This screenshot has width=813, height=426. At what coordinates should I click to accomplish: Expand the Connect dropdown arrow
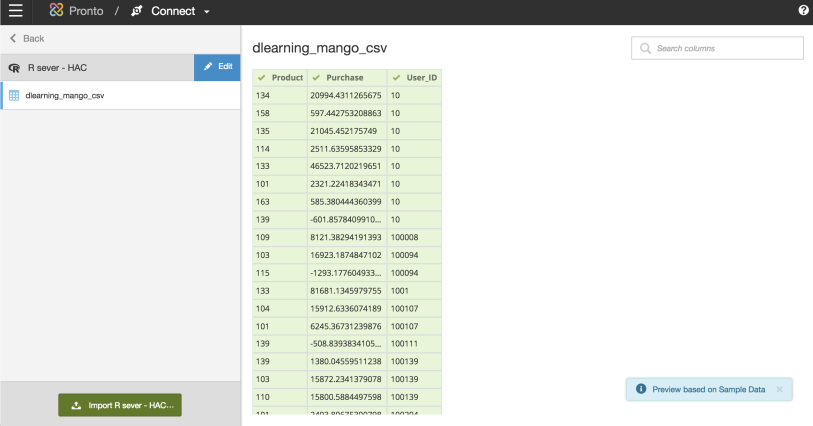206,12
